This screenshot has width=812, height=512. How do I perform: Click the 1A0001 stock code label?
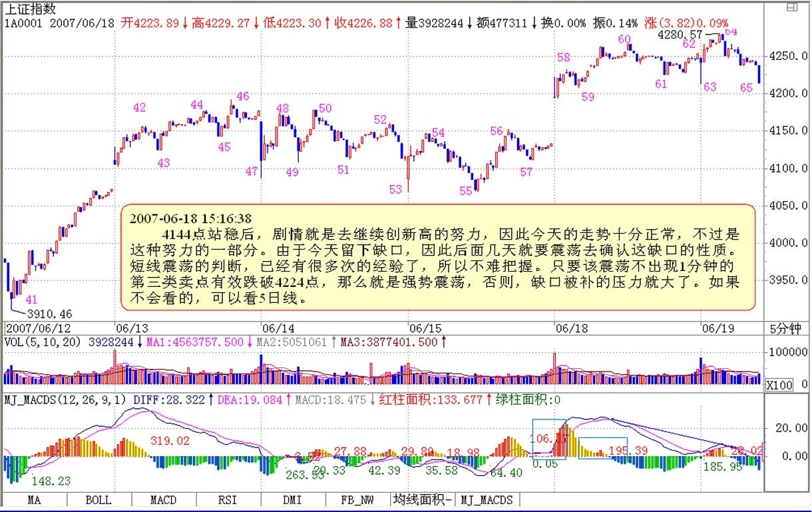[24, 23]
